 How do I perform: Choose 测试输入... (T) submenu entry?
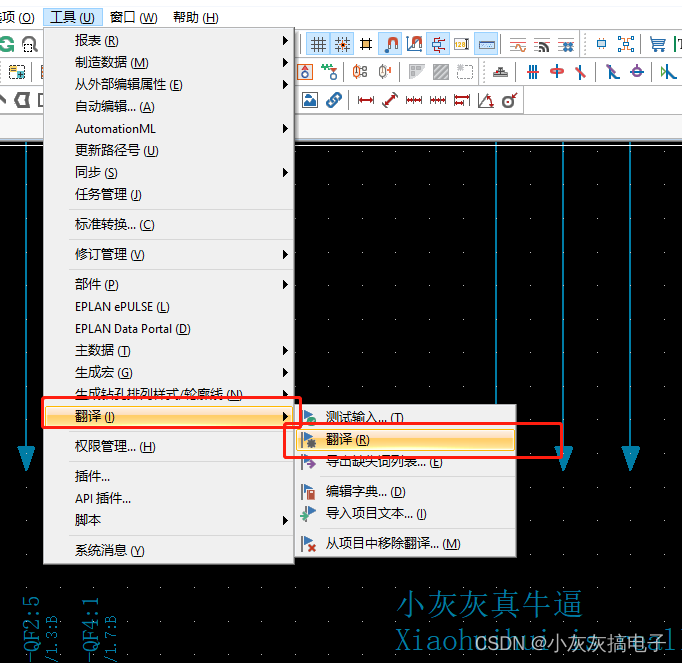point(405,418)
